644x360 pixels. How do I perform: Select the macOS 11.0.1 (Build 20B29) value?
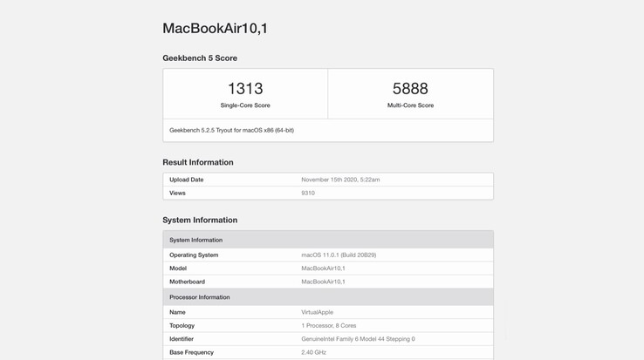(339, 255)
